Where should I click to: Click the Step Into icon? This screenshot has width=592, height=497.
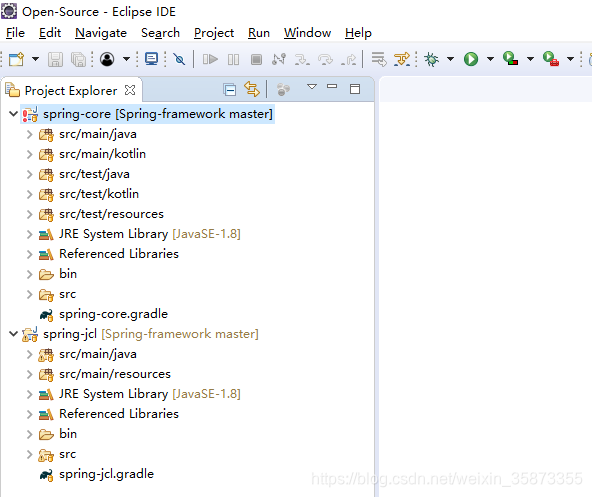coord(302,59)
